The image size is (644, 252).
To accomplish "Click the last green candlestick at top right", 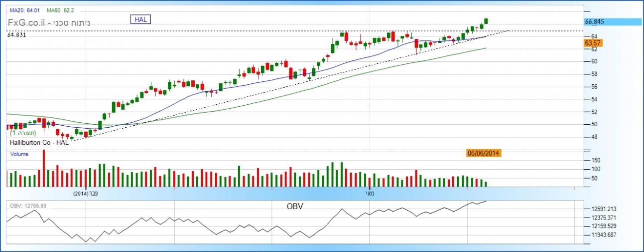I will coord(486,21).
